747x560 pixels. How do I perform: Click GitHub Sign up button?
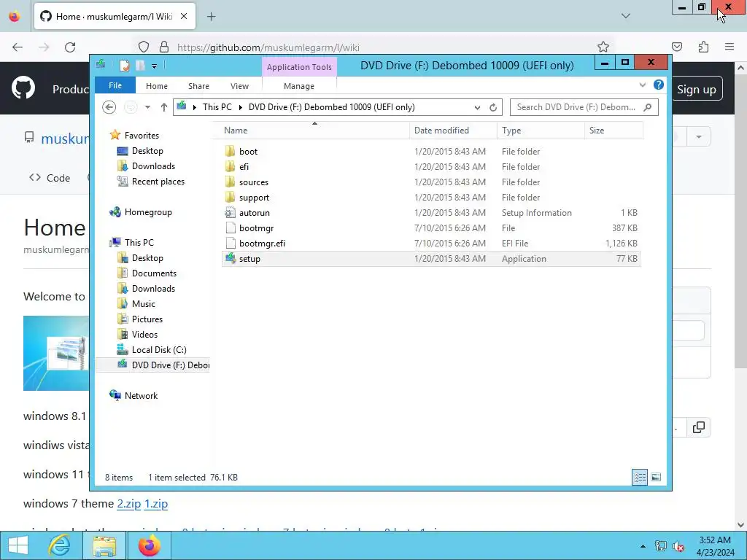(697, 89)
